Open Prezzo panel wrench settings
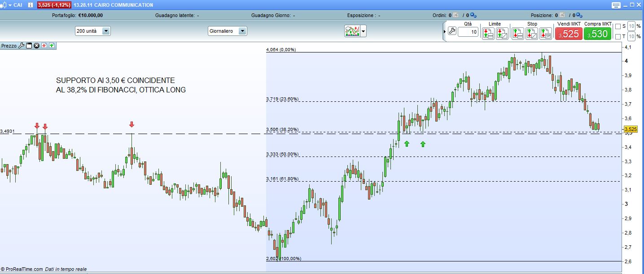The width and height of the screenshot is (644, 274). [21, 46]
